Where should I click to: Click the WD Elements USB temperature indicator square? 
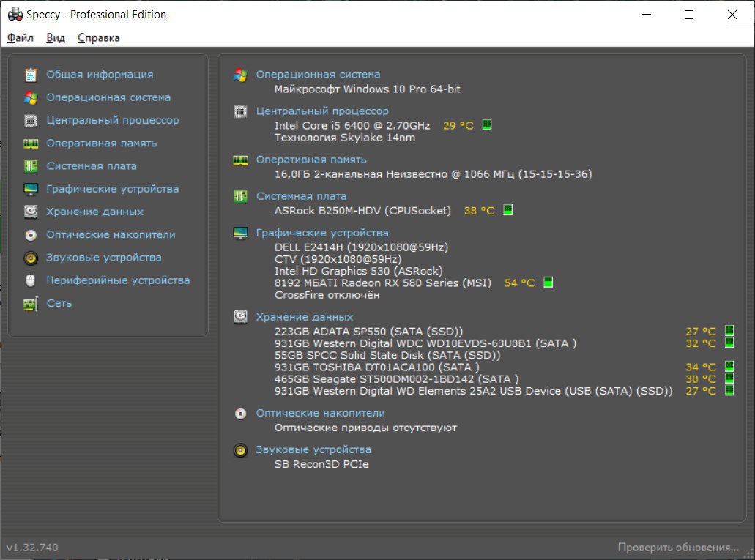(x=729, y=390)
